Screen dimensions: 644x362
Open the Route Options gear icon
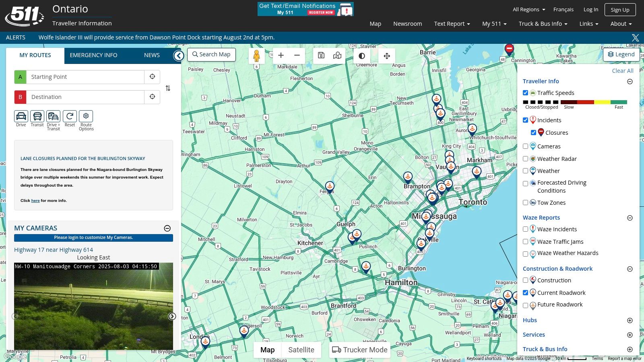pyautogui.click(x=86, y=116)
